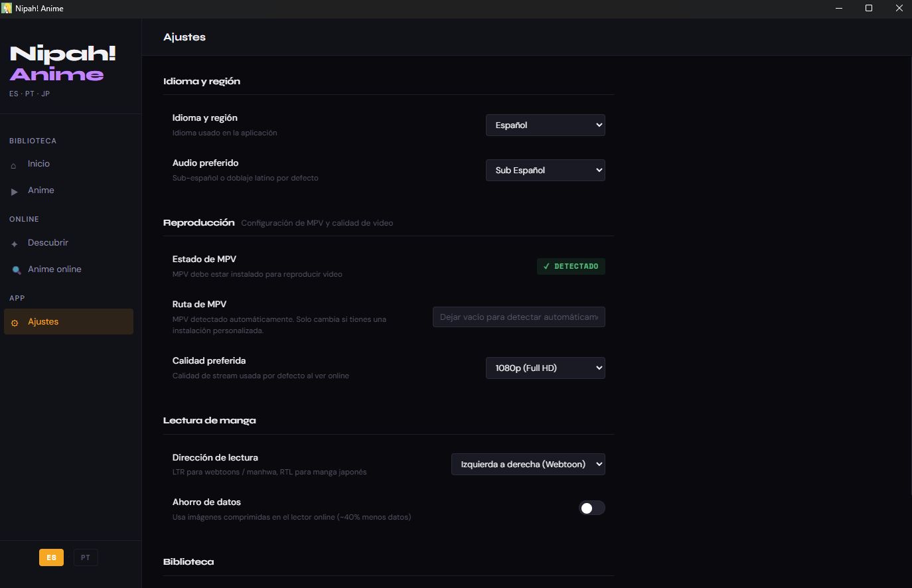
Task: Switch interface to PT language
Action: tap(86, 557)
